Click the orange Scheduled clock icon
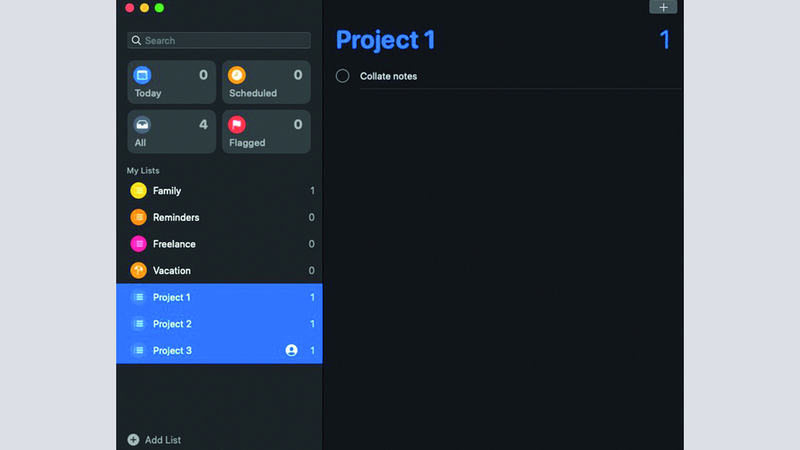Image resolution: width=800 pixels, height=450 pixels. click(x=236, y=75)
